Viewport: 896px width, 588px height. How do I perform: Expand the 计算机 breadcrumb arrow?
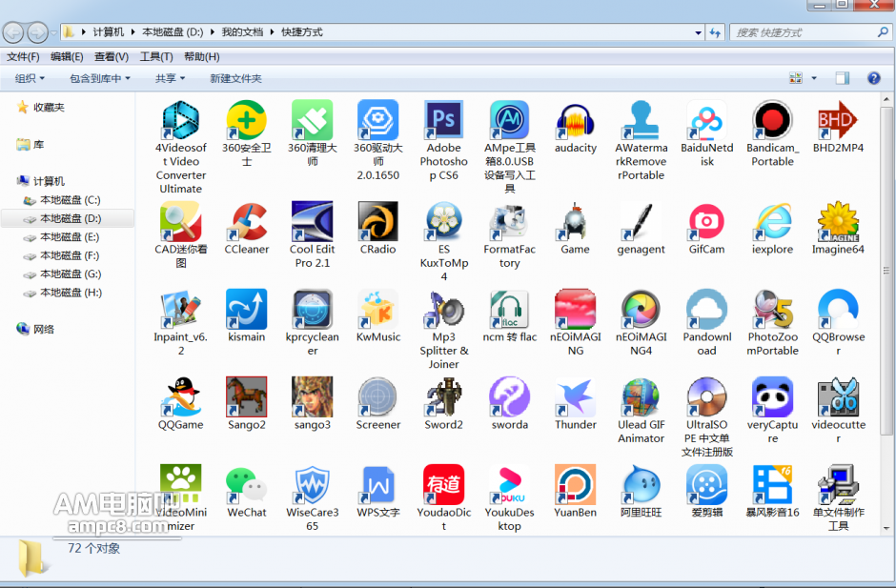tap(132, 32)
